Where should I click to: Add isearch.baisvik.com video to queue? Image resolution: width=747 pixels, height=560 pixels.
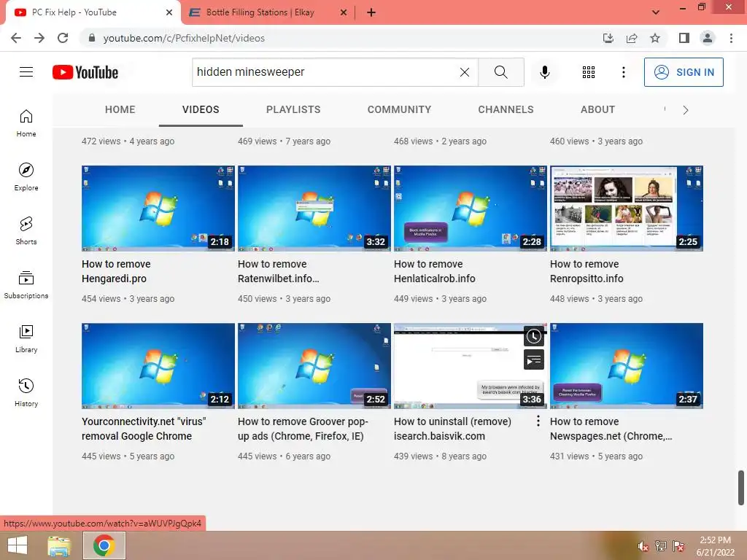click(x=533, y=359)
